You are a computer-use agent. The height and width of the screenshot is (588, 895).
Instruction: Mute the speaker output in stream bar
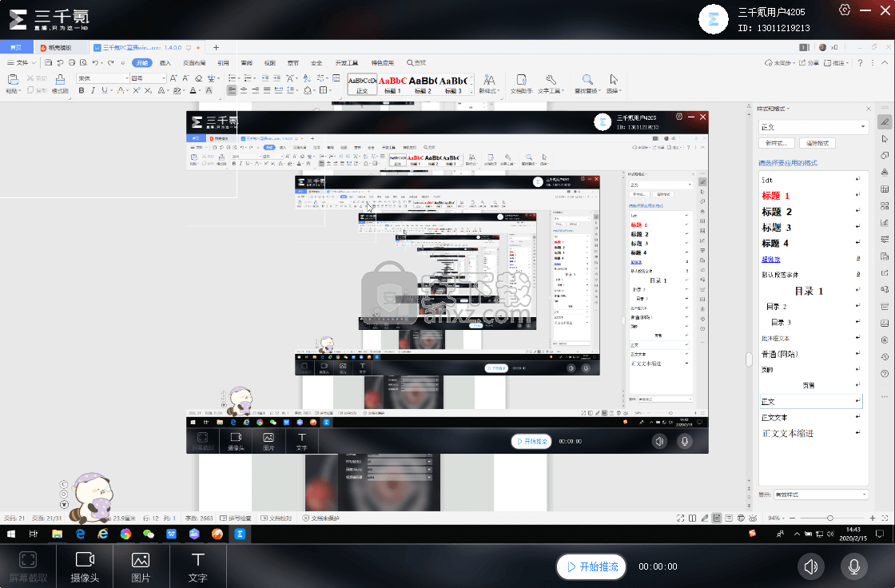[810, 566]
